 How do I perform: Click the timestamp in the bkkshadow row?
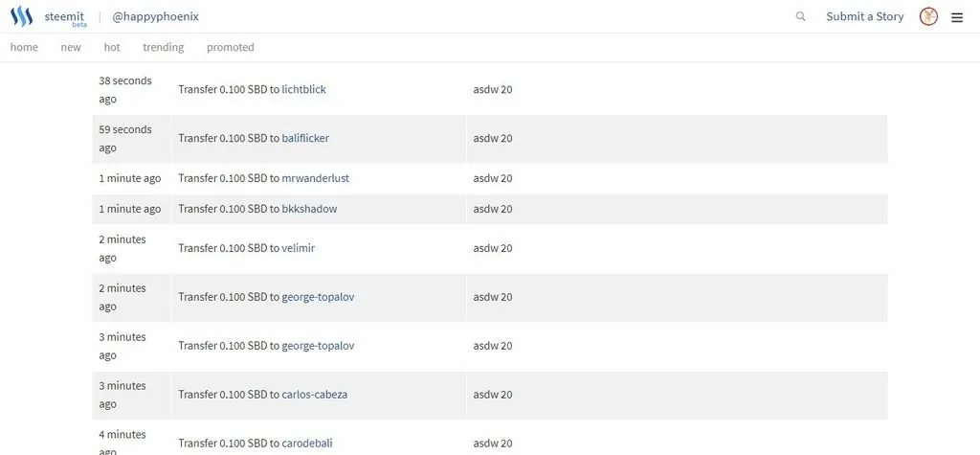(130, 209)
